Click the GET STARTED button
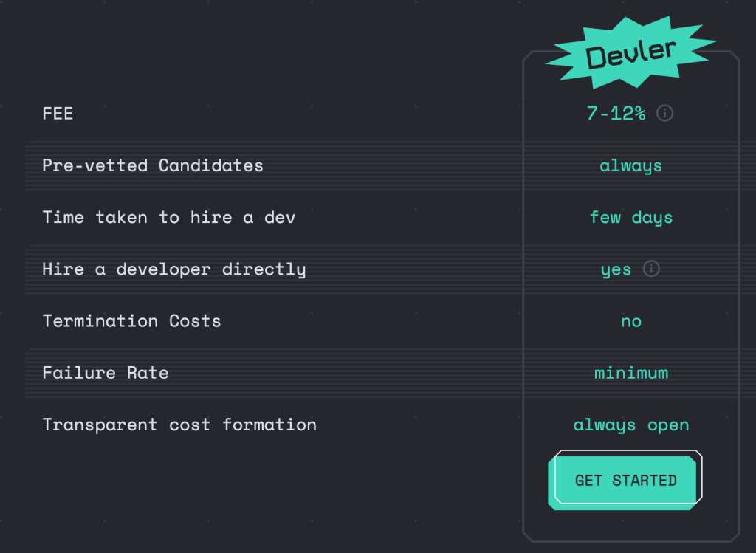The width and height of the screenshot is (756, 553). [625, 480]
